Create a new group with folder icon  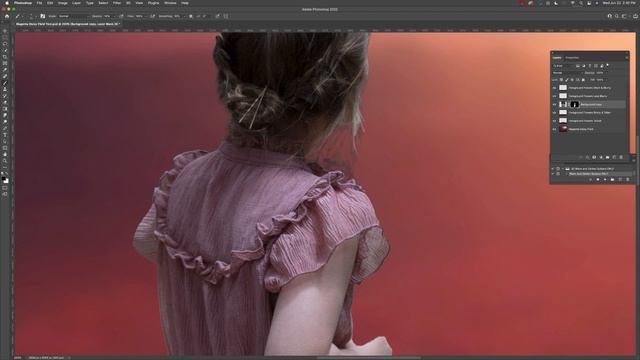(x=607, y=158)
